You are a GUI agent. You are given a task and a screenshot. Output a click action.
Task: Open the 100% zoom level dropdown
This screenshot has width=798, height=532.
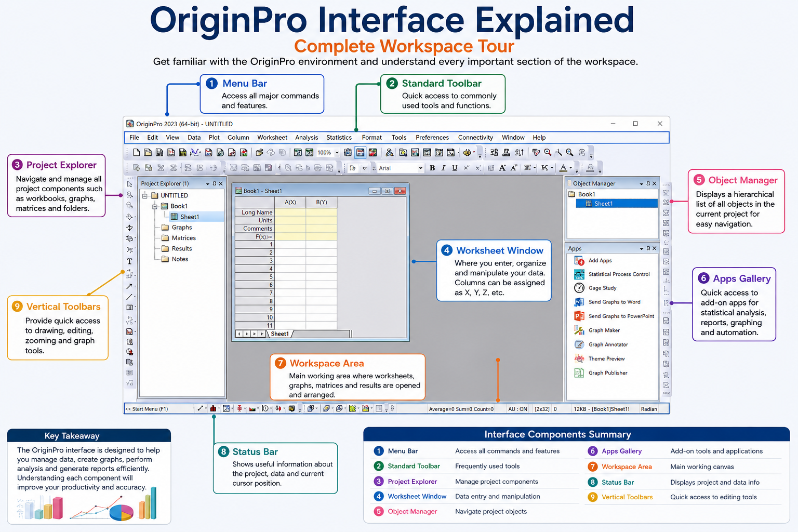(x=337, y=153)
